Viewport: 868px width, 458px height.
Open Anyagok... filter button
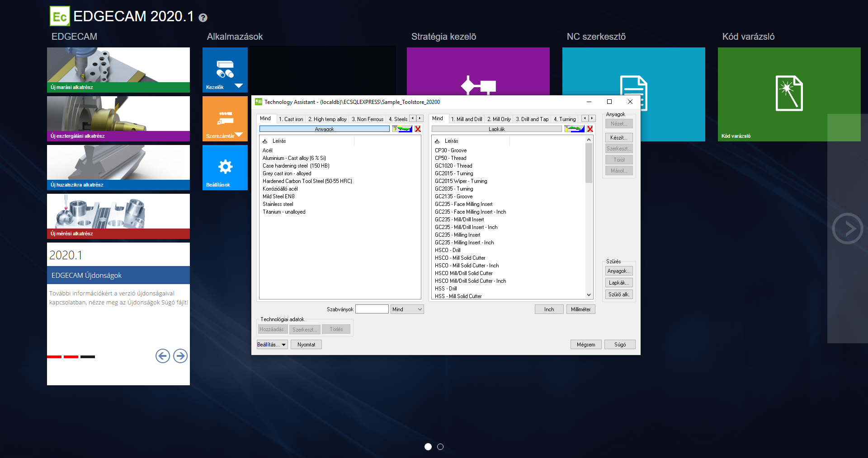tap(619, 271)
